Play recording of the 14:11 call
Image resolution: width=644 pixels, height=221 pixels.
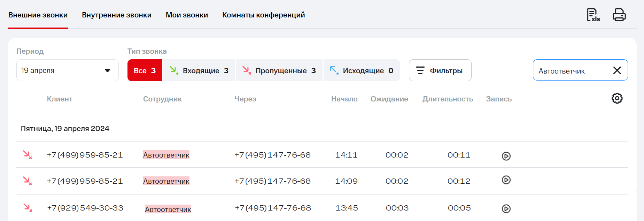coord(506,156)
